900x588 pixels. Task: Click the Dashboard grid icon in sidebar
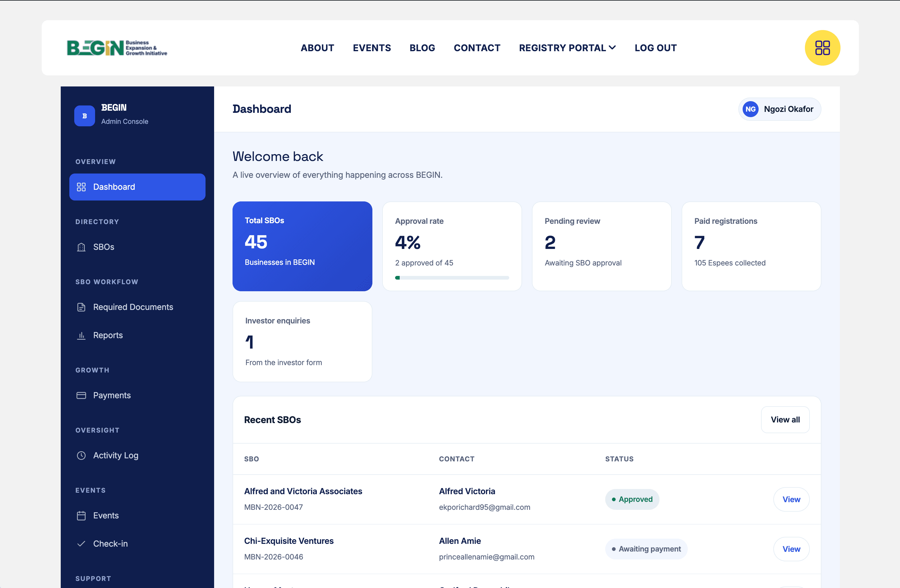[x=81, y=187]
